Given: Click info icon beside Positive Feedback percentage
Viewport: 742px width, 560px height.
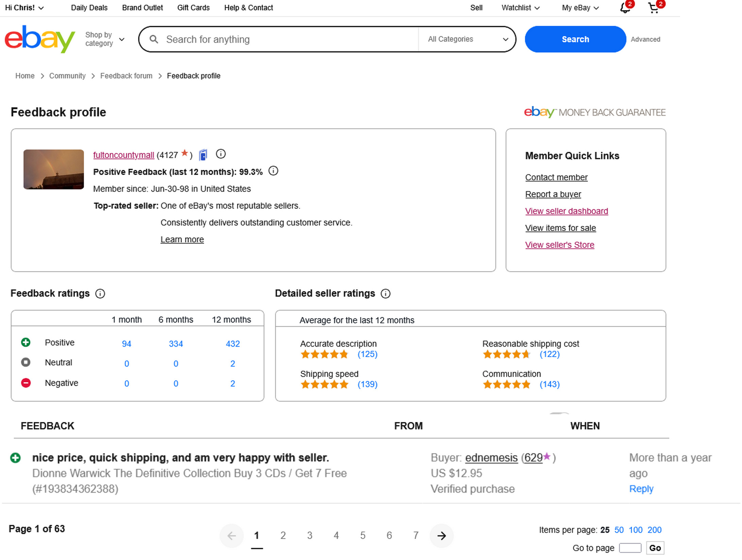Looking at the screenshot, I should pyautogui.click(x=273, y=171).
